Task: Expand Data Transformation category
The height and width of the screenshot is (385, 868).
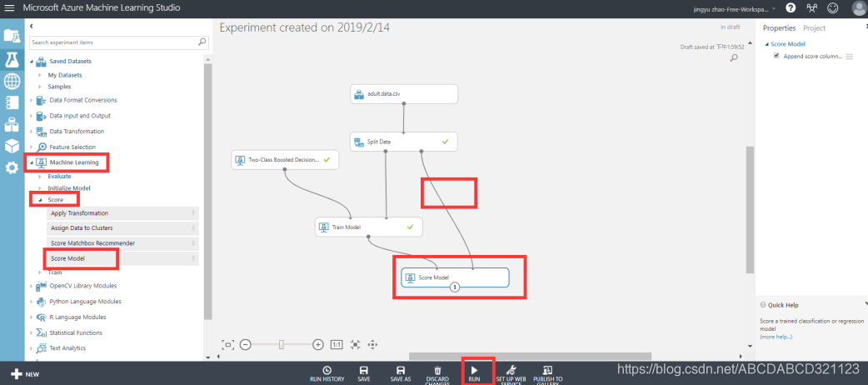Action: click(32, 132)
